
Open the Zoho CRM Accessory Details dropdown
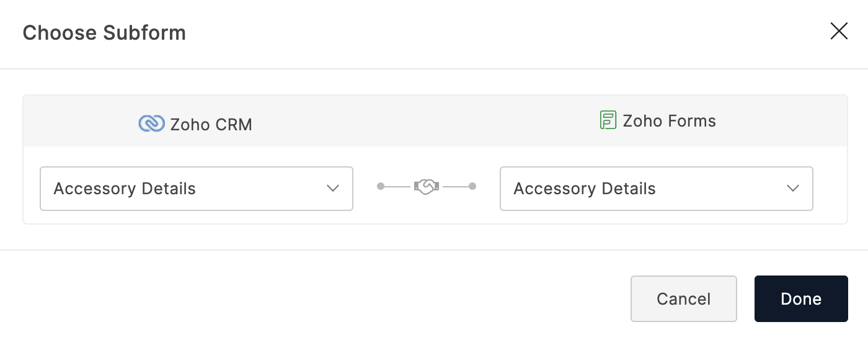click(x=196, y=189)
